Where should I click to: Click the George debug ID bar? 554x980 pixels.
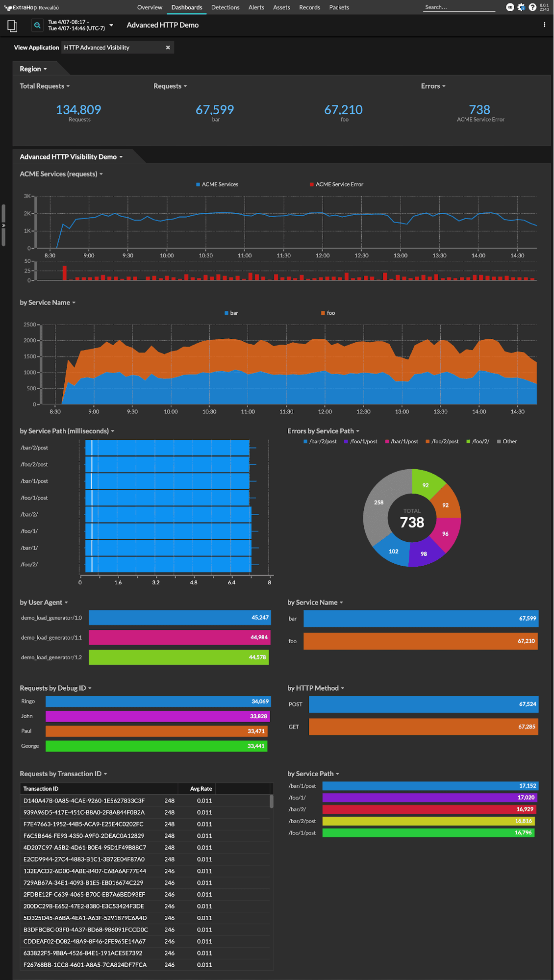(x=156, y=746)
